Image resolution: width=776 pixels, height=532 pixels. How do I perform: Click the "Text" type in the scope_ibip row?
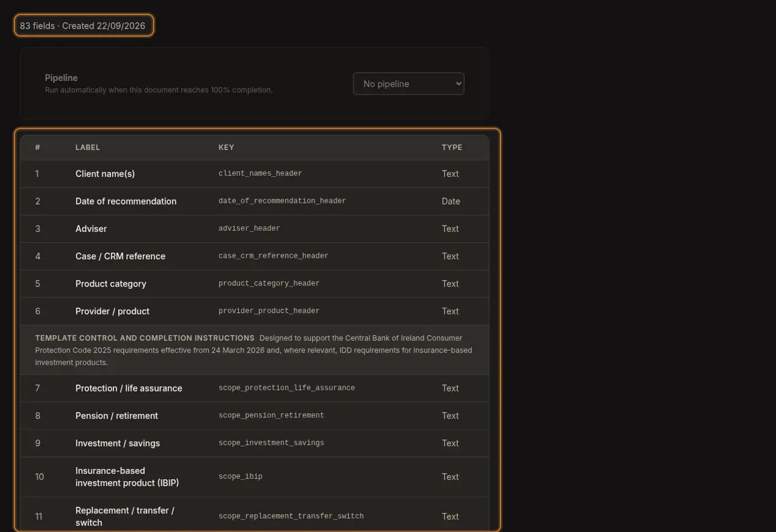(450, 477)
